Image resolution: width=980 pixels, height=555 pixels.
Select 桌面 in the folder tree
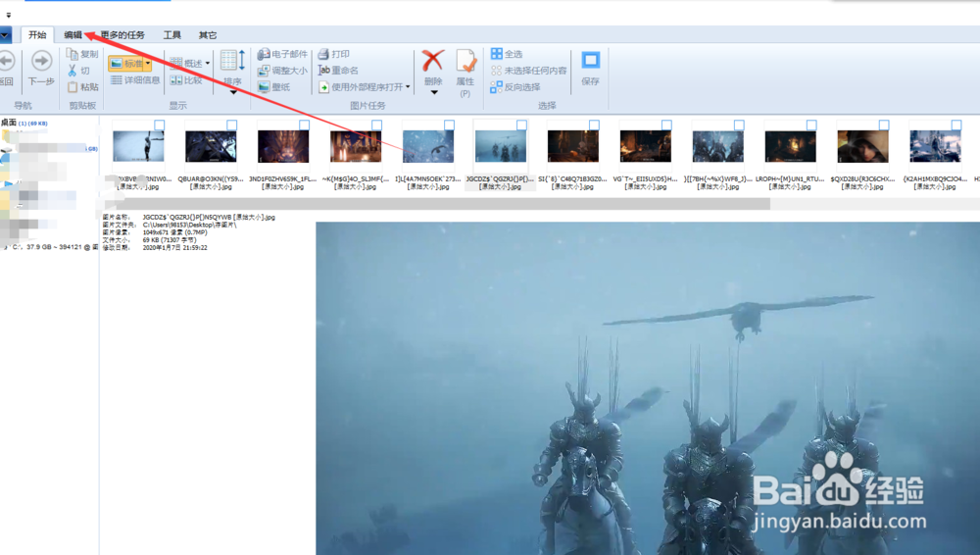[x=9, y=123]
